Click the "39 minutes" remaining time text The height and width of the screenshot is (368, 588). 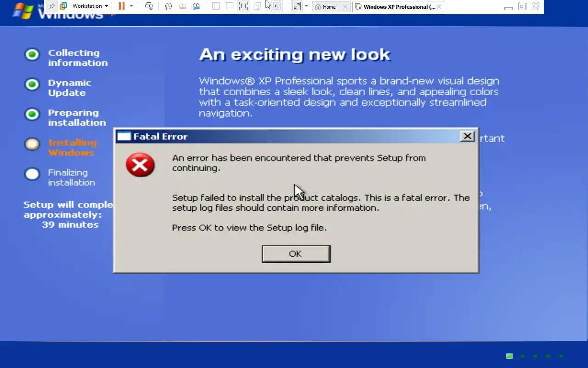(x=70, y=225)
